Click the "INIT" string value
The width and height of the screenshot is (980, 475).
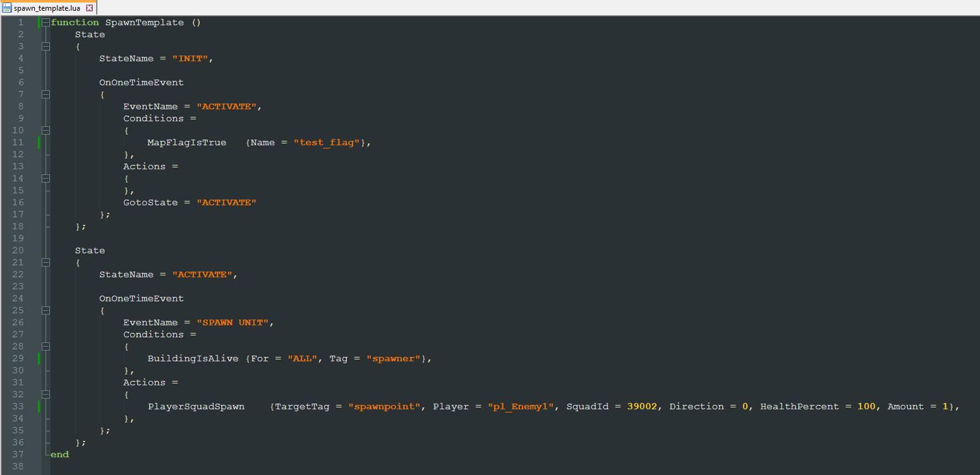[190, 58]
